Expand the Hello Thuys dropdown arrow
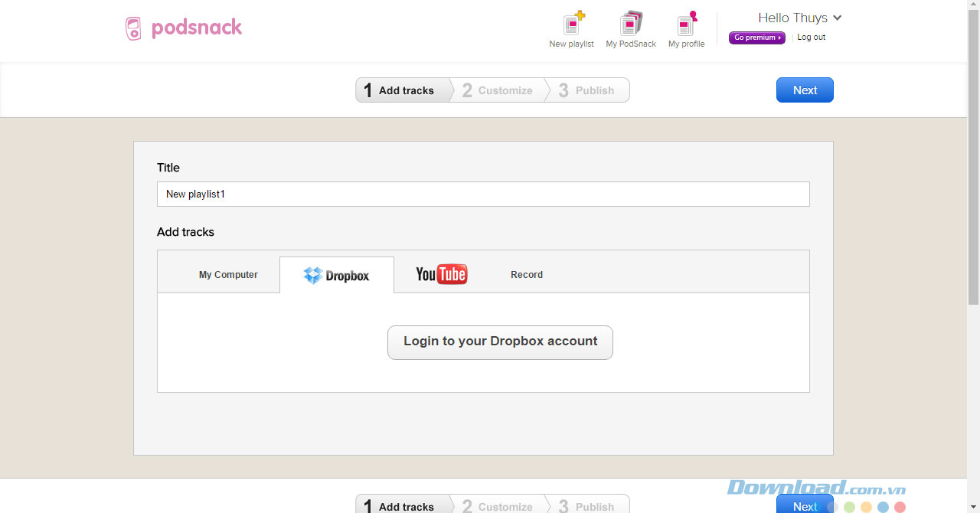 coord(837,18)
